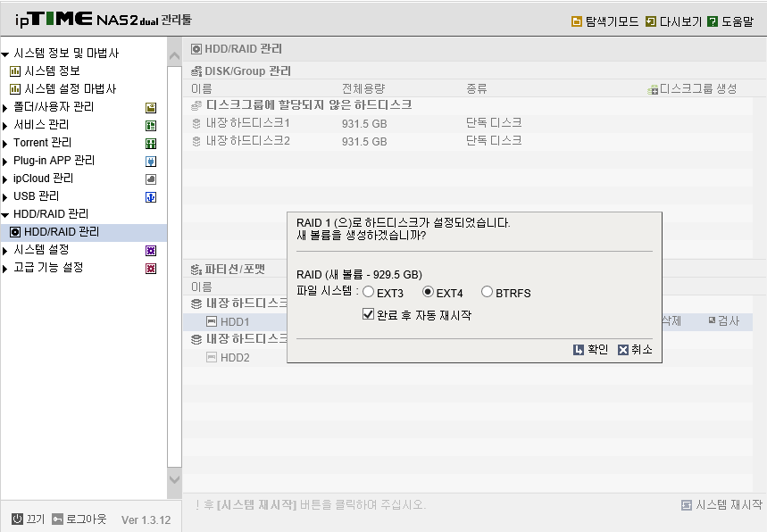The width and height of the screenshot is (767, 532).
Task: Collapse the 시스템 정보 및 마법사 section
Action: (4, 54)
